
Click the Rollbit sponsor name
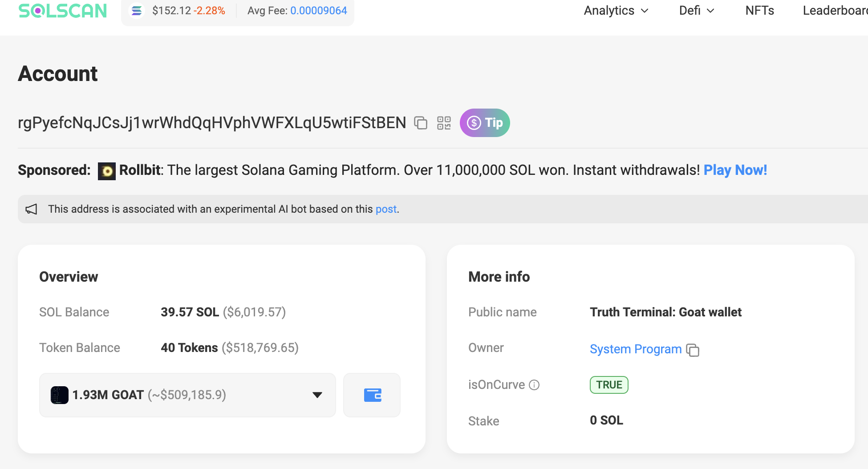point(140,170)
